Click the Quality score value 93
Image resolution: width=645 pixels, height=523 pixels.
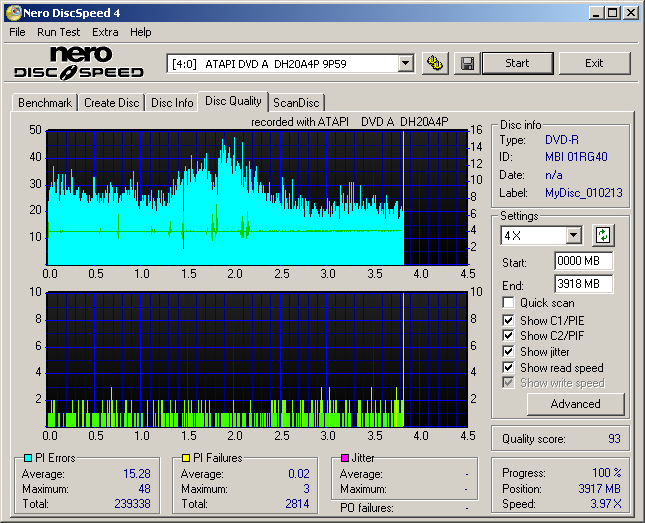click(x=614, y=439)
